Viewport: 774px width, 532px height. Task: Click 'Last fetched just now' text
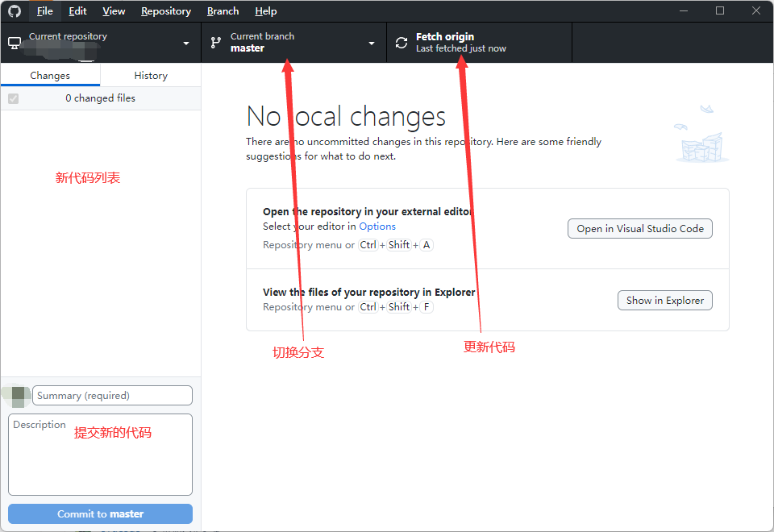click(460, 48)
